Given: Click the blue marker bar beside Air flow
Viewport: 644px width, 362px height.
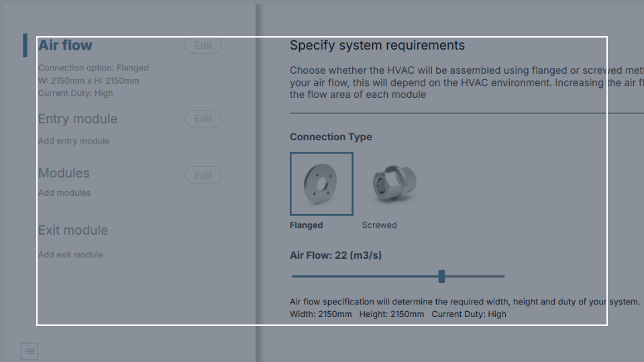Looking at the screenshot, I should (x=25, y=45).
